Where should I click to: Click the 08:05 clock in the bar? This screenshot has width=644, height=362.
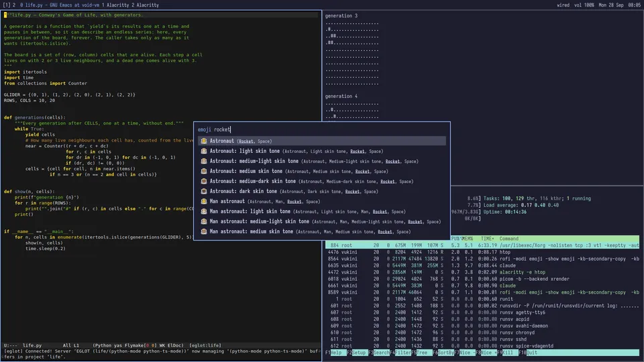634,5
